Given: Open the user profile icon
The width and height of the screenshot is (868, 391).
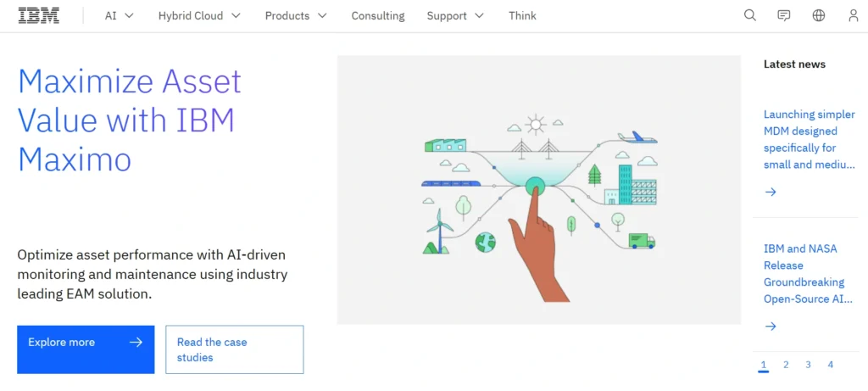Looking at the screenshot, I should point(853,15).
